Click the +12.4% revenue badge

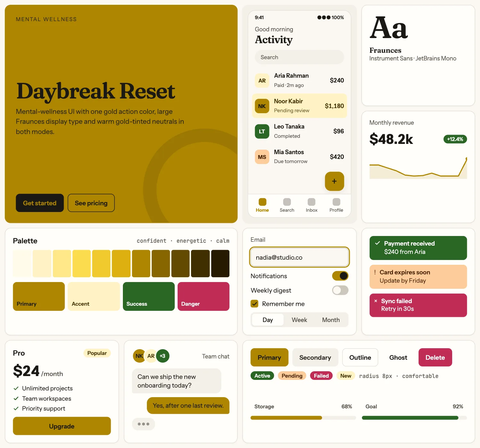click(455, 139)
